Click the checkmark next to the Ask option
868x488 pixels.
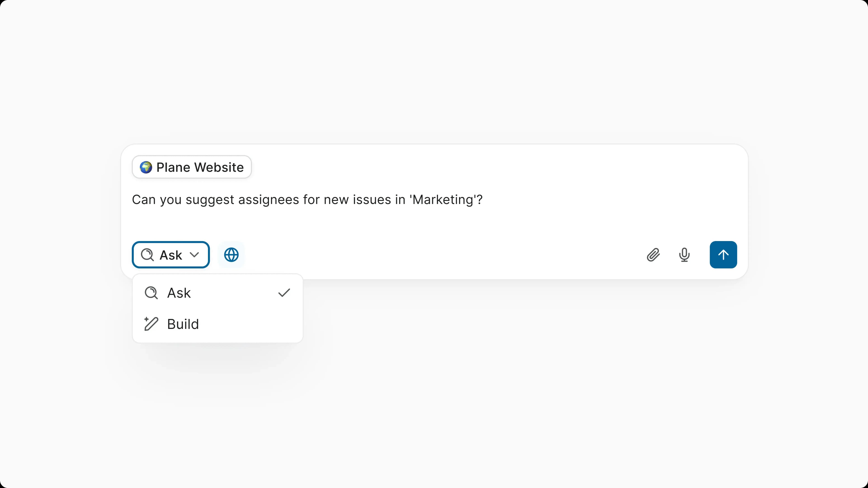point(284,293)
